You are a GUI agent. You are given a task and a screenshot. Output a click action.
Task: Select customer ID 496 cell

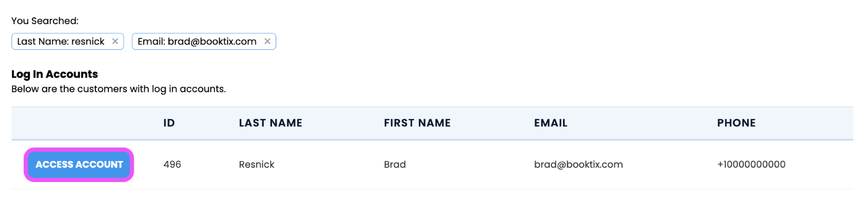[x=172, y=165]
